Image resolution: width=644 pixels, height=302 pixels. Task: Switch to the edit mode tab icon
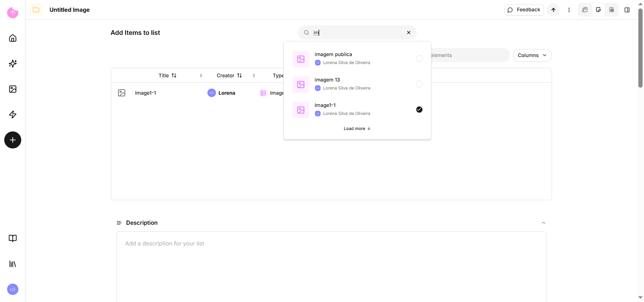(598, 10)
